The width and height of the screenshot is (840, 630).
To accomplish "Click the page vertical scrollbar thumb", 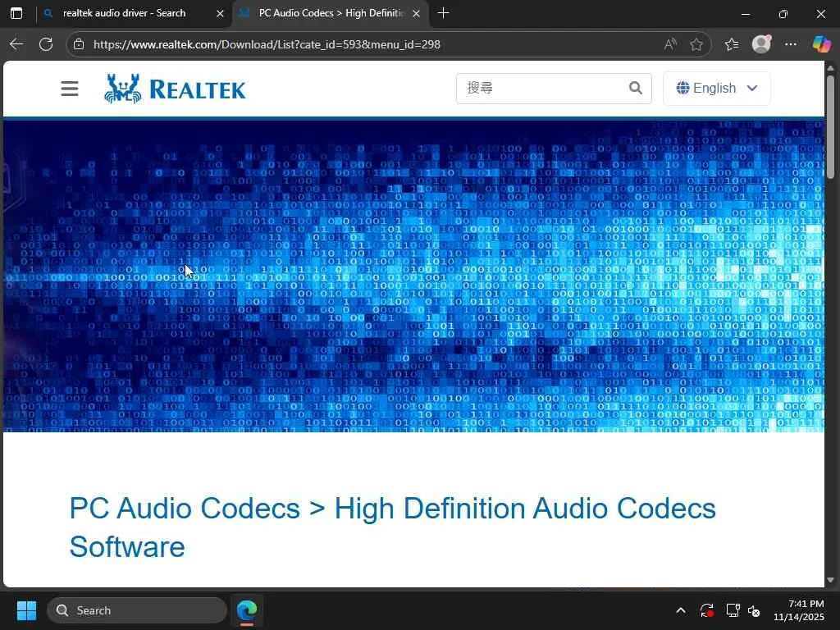I will (830, 126).
